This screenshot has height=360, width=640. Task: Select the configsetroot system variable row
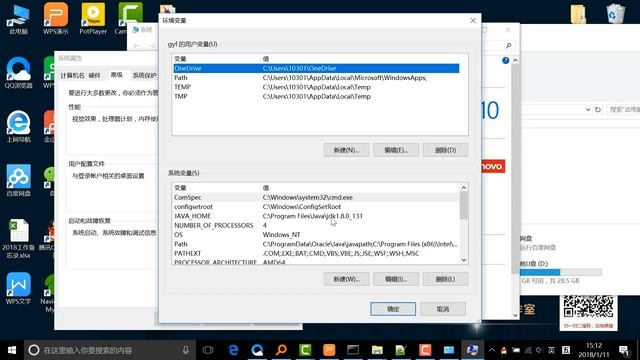[316, 207]
